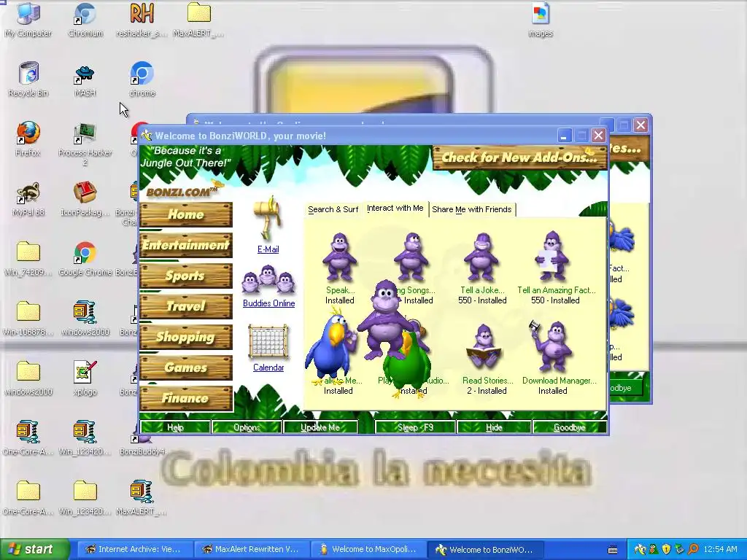Click the Hide button

(494, 427)
